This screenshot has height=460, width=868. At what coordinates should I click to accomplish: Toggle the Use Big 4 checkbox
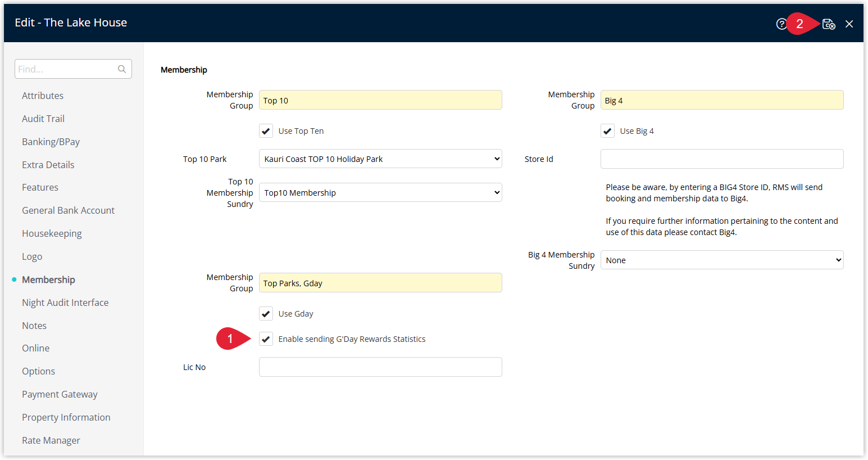coord(608,131)
